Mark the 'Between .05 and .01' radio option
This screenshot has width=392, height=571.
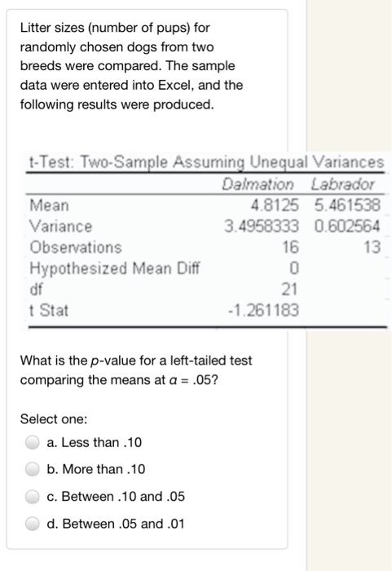tap(33, 524)
